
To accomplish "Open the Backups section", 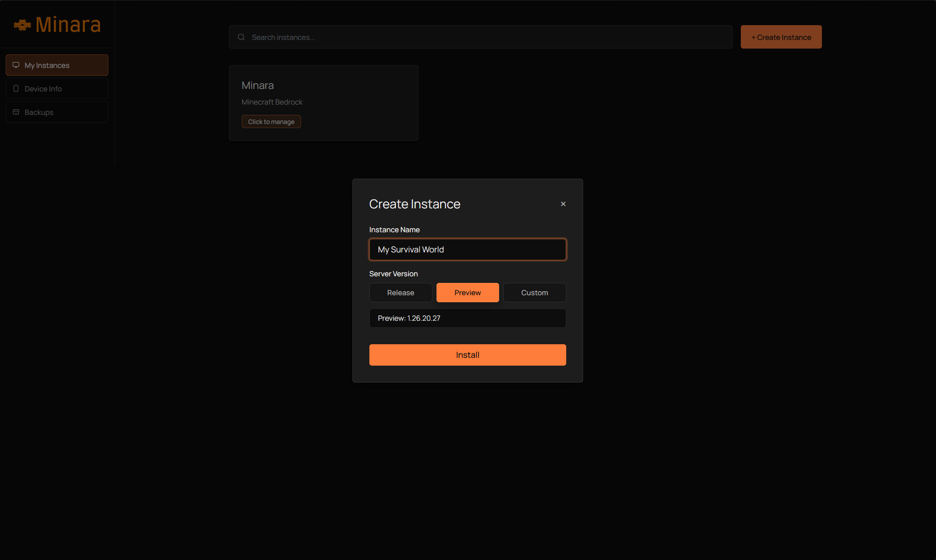I will pyautogui.click(x=57, y=112).
